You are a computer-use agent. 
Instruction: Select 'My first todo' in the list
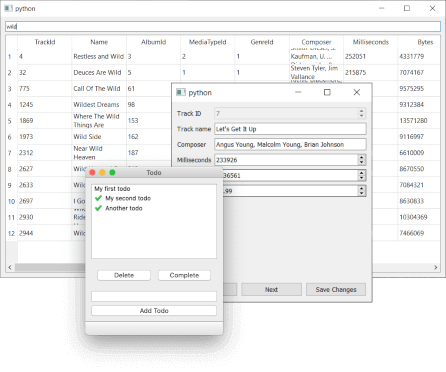112,189
